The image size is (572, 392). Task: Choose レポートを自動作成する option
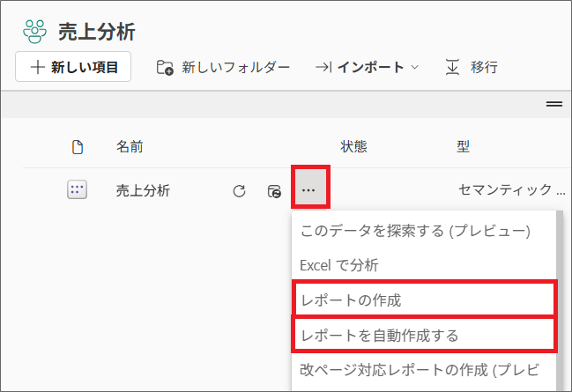[379, 335]
